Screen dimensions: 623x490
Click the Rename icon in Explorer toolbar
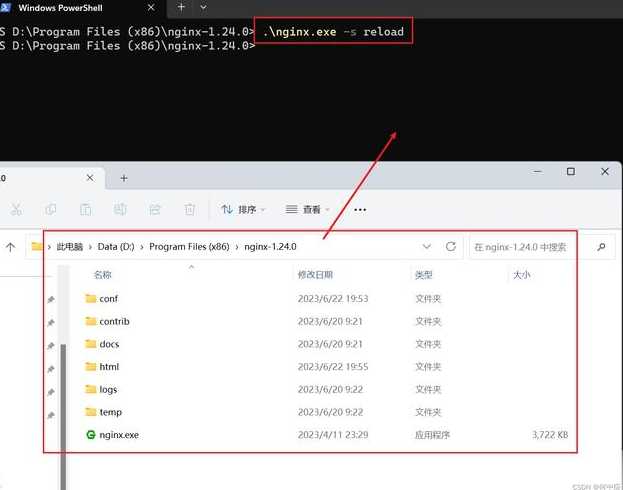[120, 209]
